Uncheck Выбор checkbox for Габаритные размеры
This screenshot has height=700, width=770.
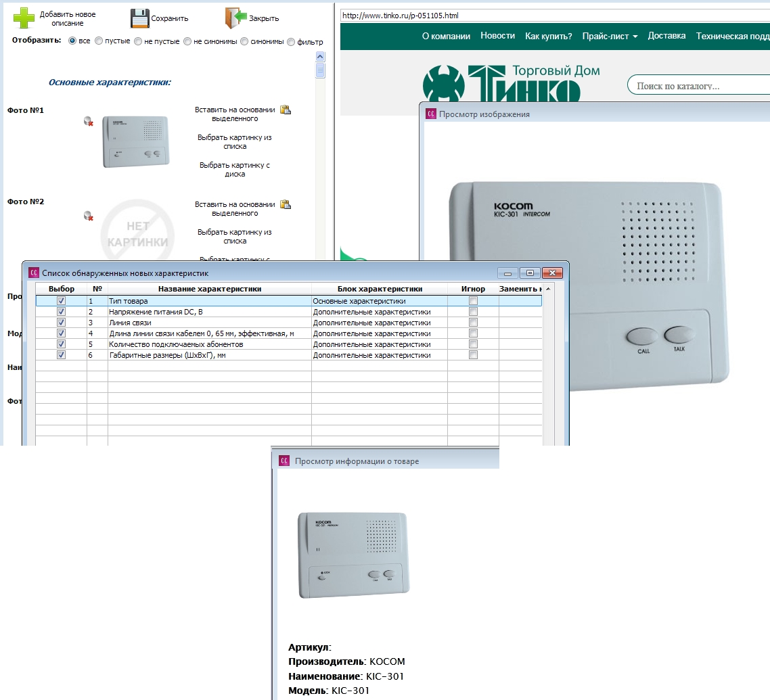(61, 355)
